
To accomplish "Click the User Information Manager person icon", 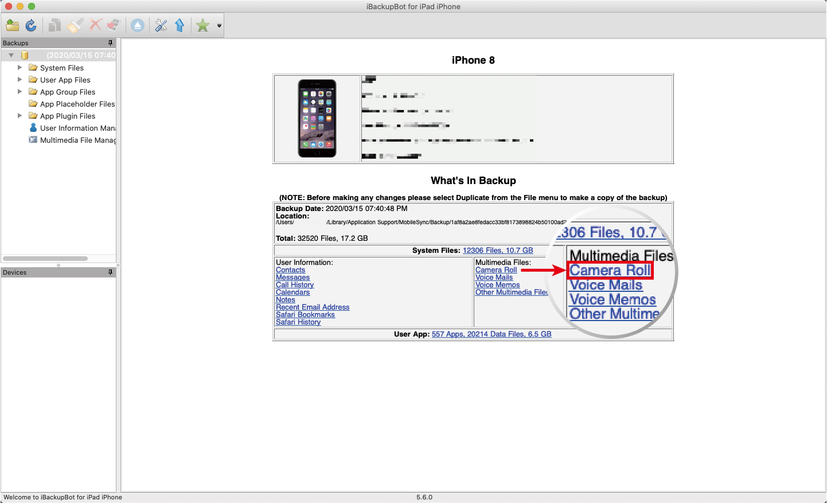I will pos(33,128).
